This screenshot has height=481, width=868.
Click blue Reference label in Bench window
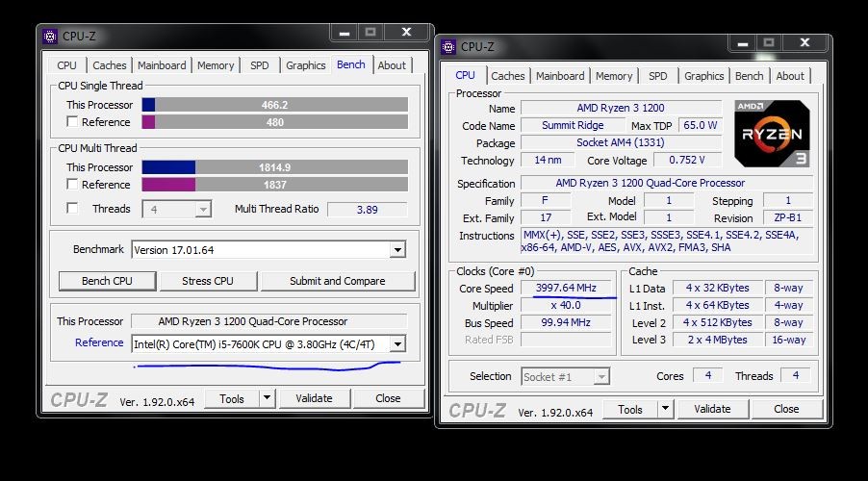click(99, 342)
